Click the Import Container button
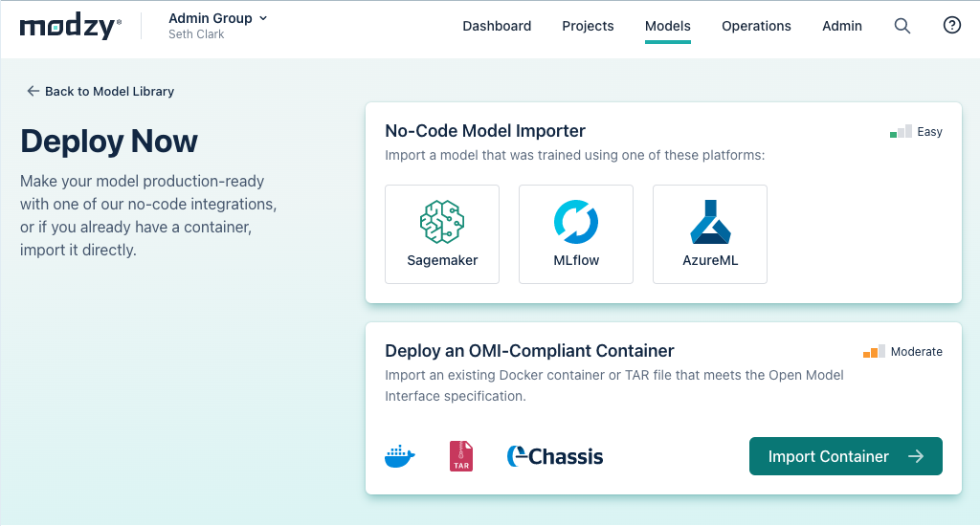 click(846, 456)
